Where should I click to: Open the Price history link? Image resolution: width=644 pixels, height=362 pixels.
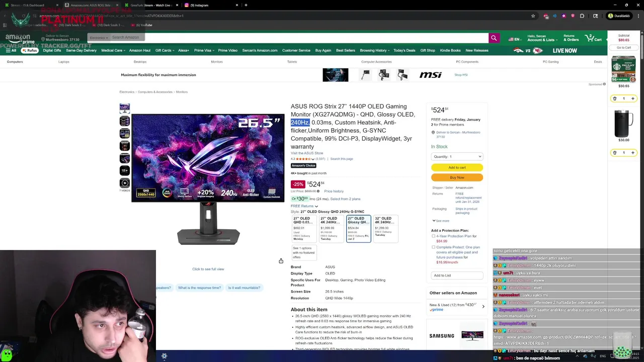(x=334, y=191)
